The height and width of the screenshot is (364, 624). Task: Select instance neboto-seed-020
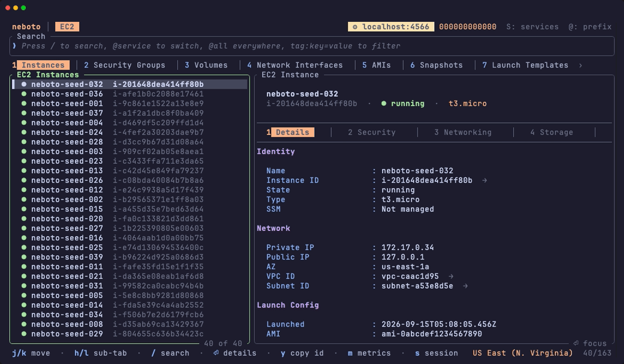(x=129, y=219)
